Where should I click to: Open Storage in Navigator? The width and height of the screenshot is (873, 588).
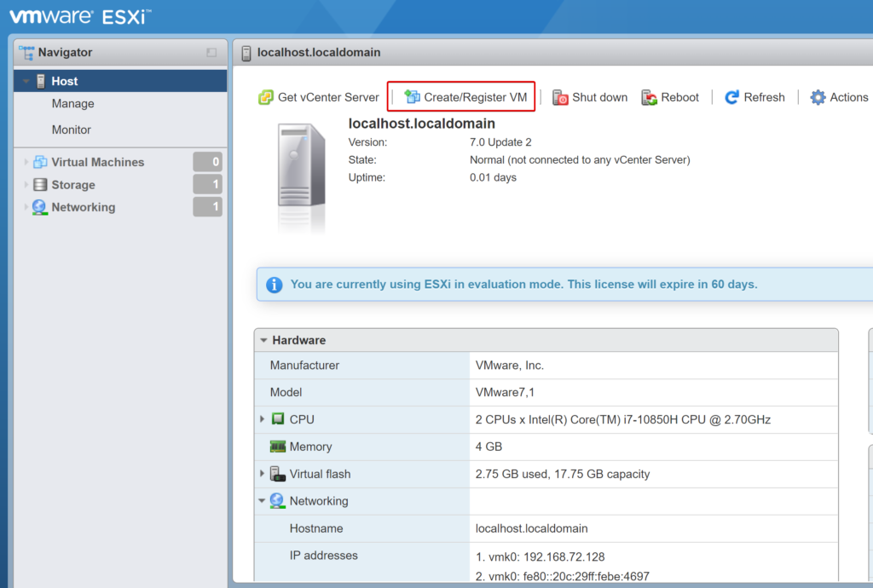click(x=73, y=185)
